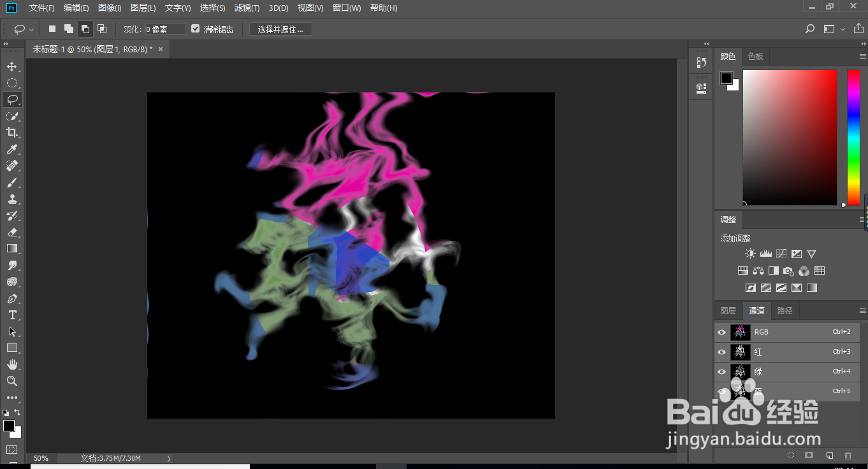Screen dimensions: 868x469
Task: Load channel as selection dotted circle
Action: coord(791,455)
